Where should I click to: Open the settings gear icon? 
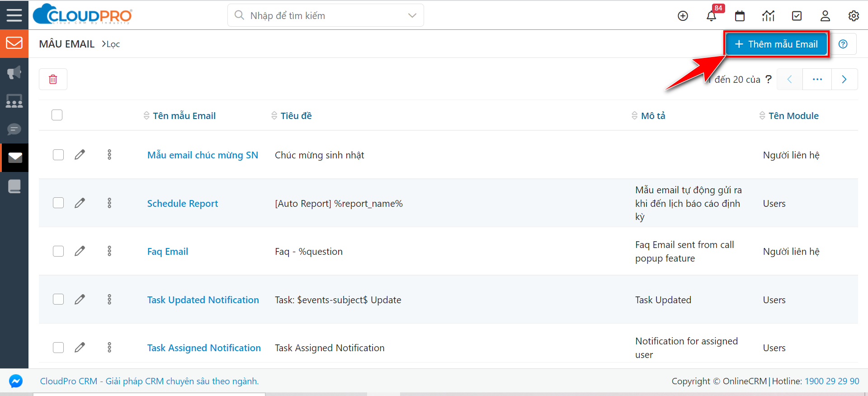[854, 16]
